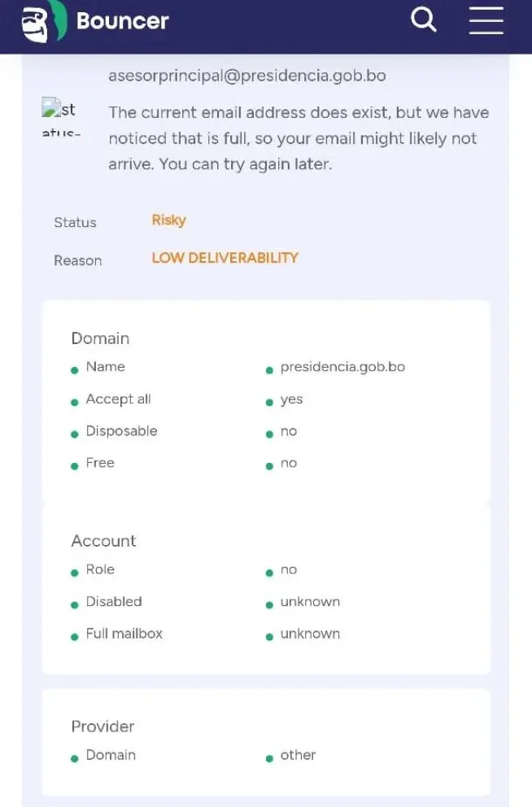Click the green bullet beside Disposable

(75, 434)
